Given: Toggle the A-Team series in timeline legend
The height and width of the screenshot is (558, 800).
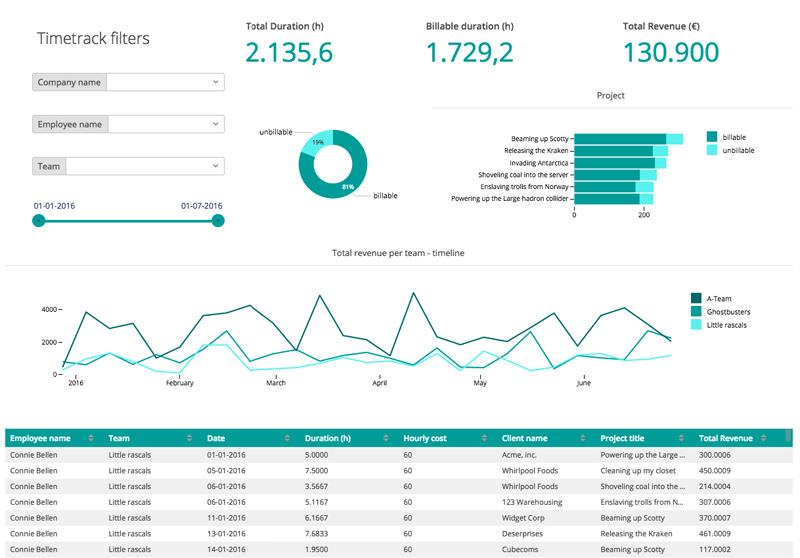Looking at the screenshot, I should click(698, 298).
